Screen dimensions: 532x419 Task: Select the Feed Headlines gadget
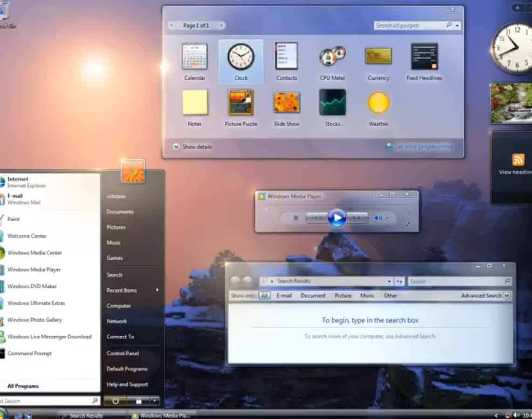coord(424,56)
